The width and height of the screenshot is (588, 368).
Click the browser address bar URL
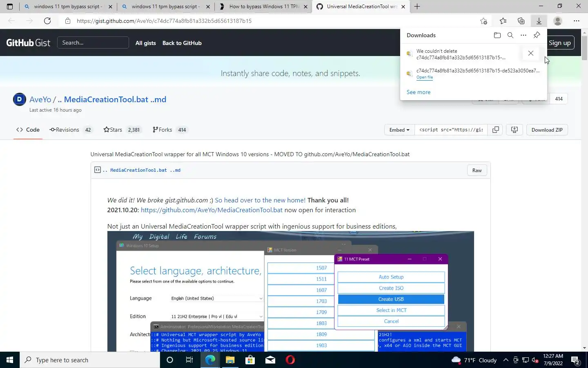(164, 21)
